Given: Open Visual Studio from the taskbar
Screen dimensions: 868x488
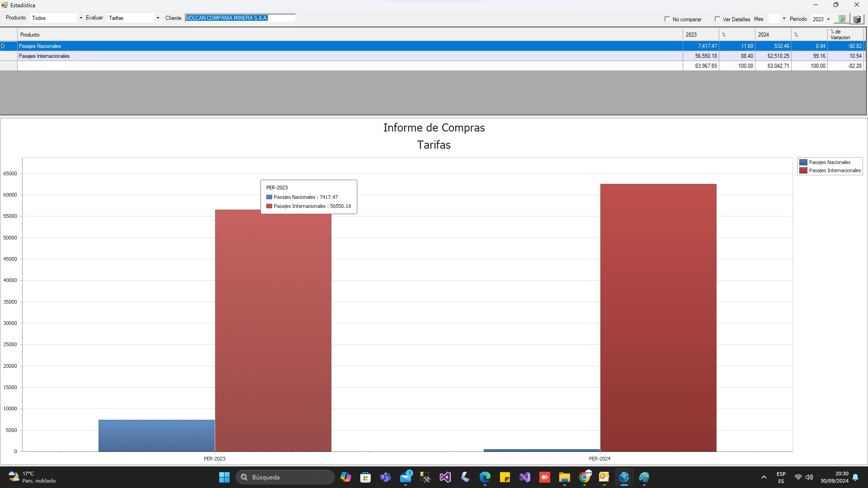Looking at the screenshot, I should pos(445,477).
